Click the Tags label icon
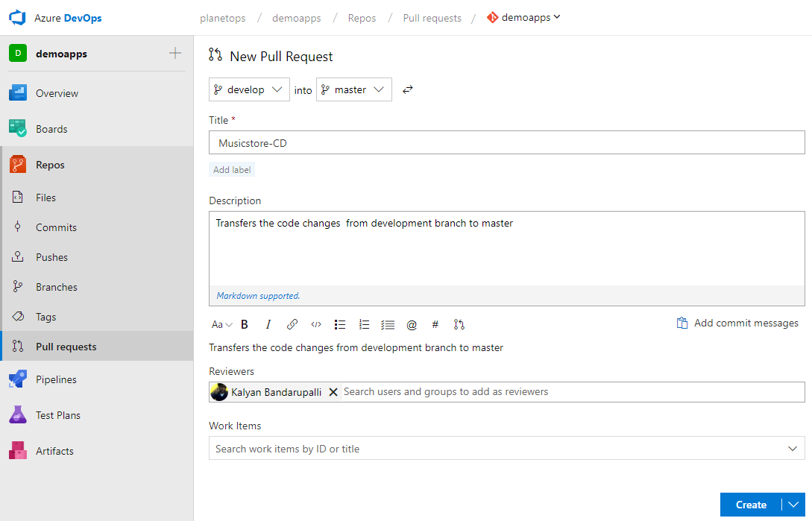This screenshot has width=812, height=521. [x=18, y=317]
